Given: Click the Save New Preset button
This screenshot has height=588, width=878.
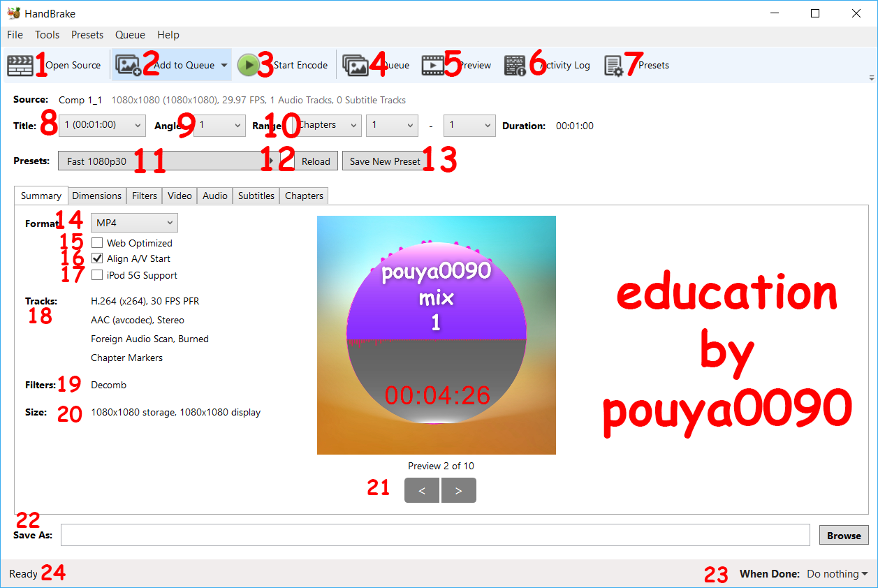Looking at the screenshot, I should tap(385, 161).
